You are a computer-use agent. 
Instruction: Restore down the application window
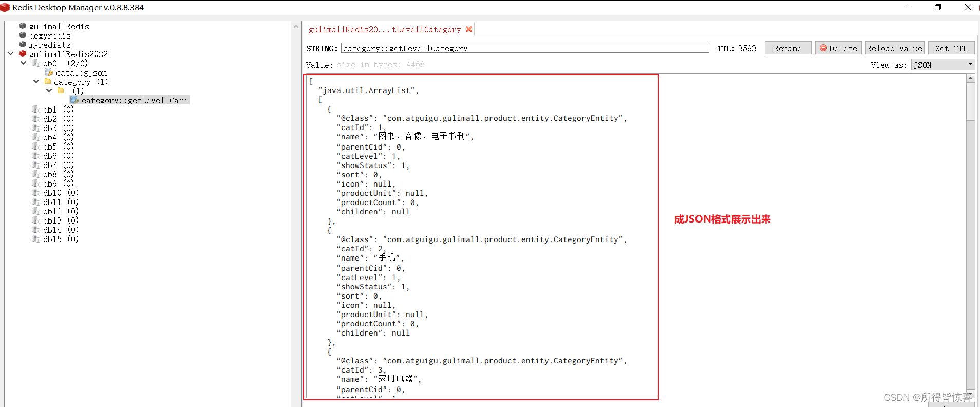pyautogui.click(x=938, y=7)
